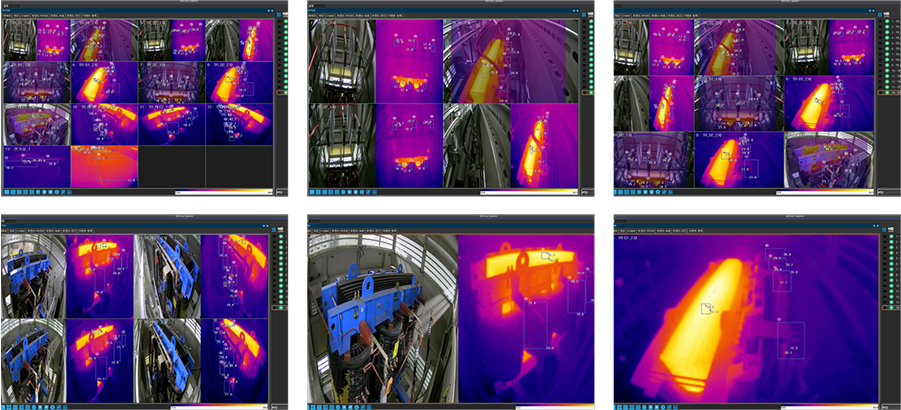Open last tab in top-middle screenshot tab strip
The height and width of the screenshot is (410, 901).
point(395,16)
